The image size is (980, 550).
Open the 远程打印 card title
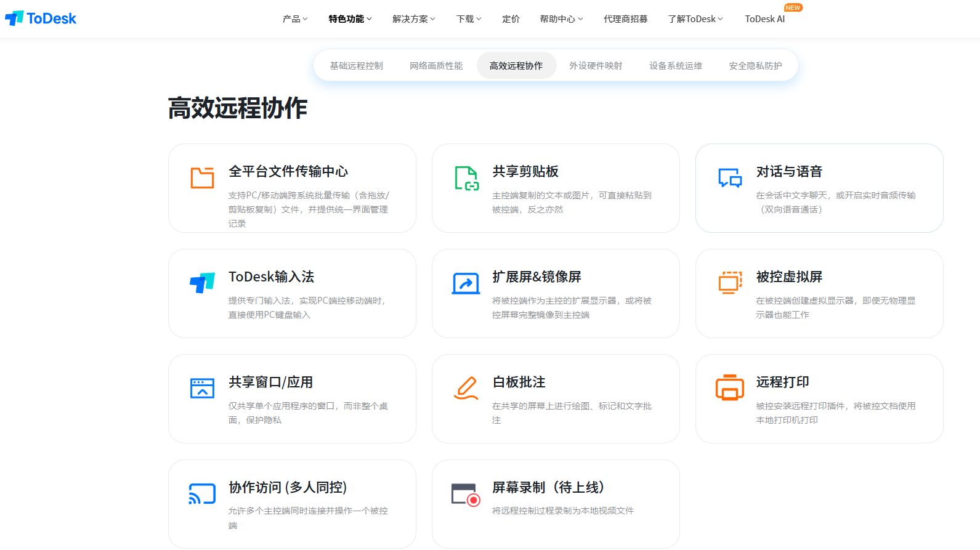tap(782, 382)
